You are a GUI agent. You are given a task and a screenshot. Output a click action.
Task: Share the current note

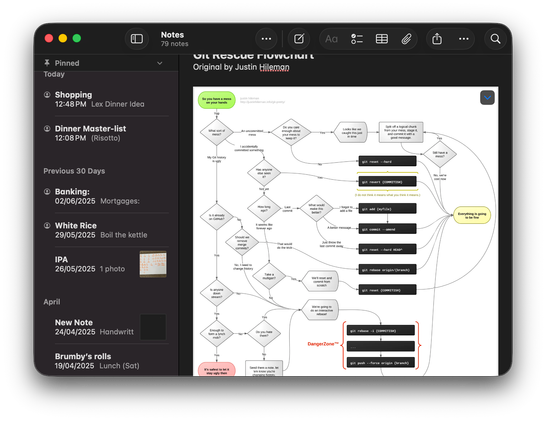(437, 39)
